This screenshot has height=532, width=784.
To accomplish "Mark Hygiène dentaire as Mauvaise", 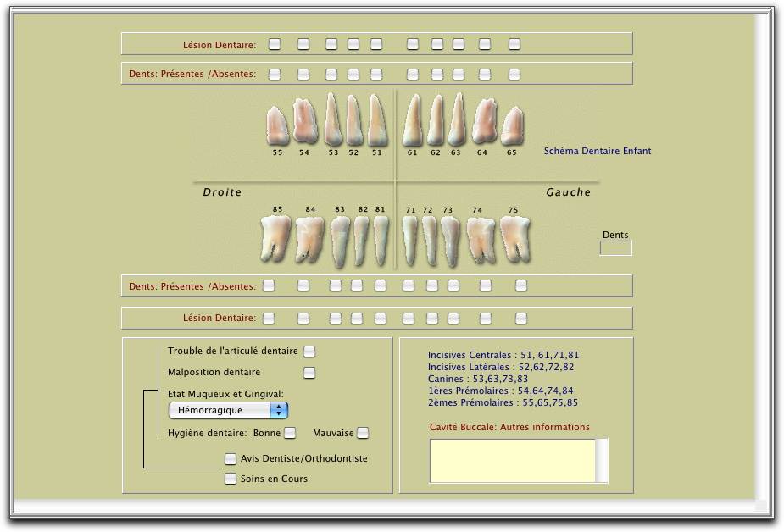I will [363, 433].
